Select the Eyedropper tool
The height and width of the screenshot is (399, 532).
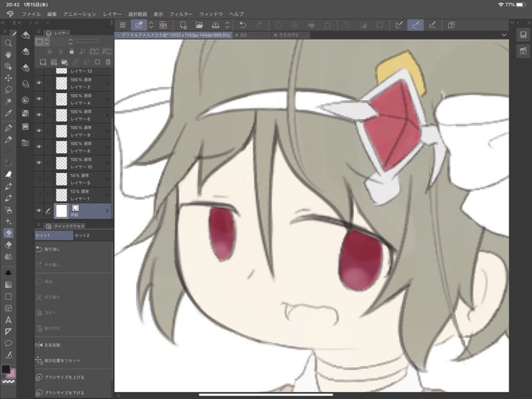click(8, 113)
